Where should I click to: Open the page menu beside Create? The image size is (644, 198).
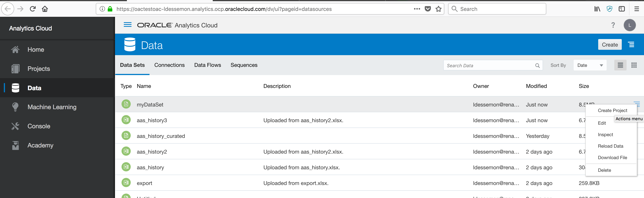pyautogui.click(x=632, y=45)
